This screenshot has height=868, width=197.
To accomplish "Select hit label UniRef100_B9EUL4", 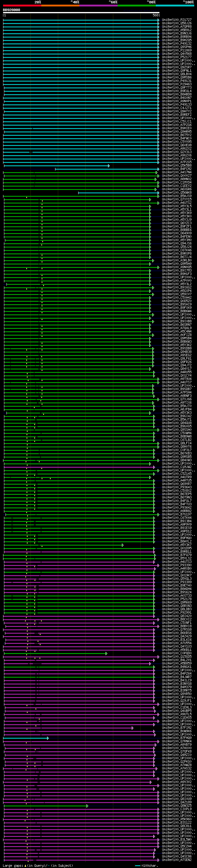I will point(176,91).
